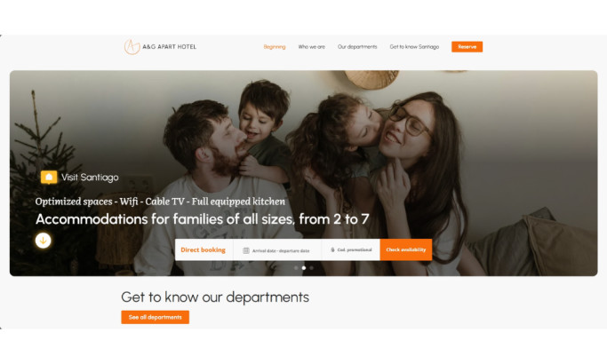
Task: Open the Arrival date - departure date picker
Action: pyautogui.click(x=277, y=250)
